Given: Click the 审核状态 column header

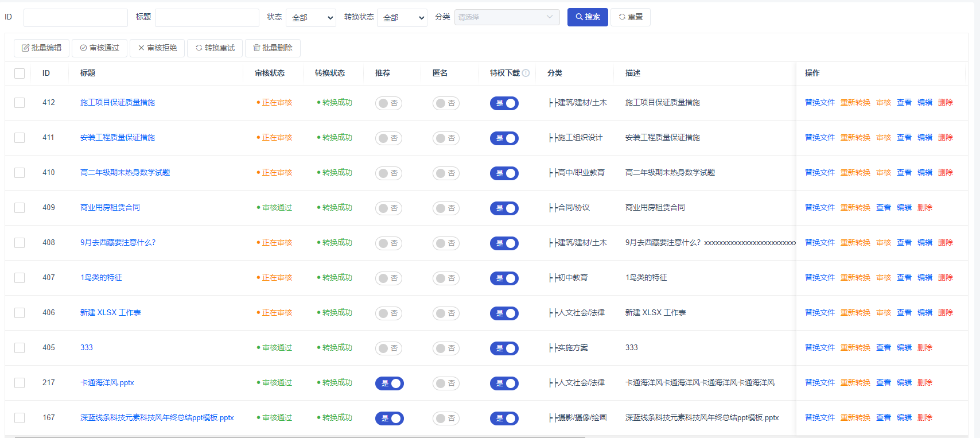Looking at the screenshot, I should [x=270, y=73].
